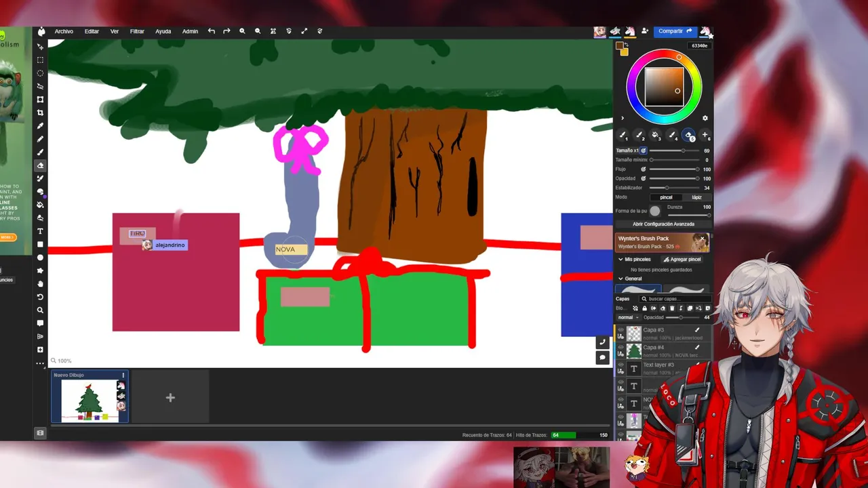
Task: Select the Eyedropper tool
Action: 40,125
